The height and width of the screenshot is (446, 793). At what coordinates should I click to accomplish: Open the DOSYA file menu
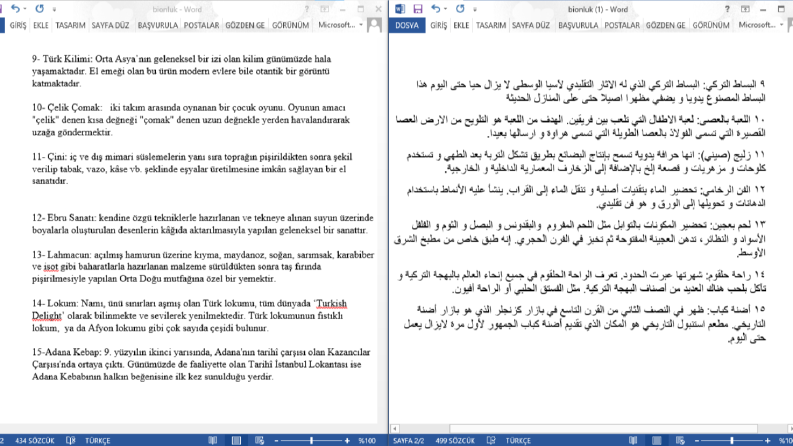pyautogui.click(x=407, y=25)
